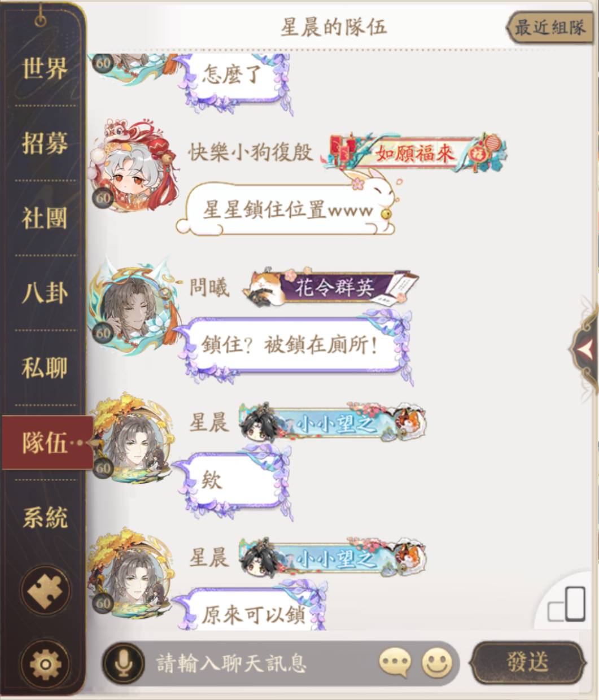This screenshot has width=599, height=700.
Task: Tap the microphone voice input icon
Action: [x=124, y=663]
